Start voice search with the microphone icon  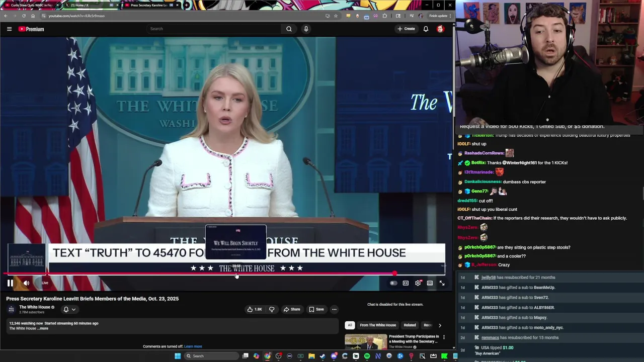306,29
